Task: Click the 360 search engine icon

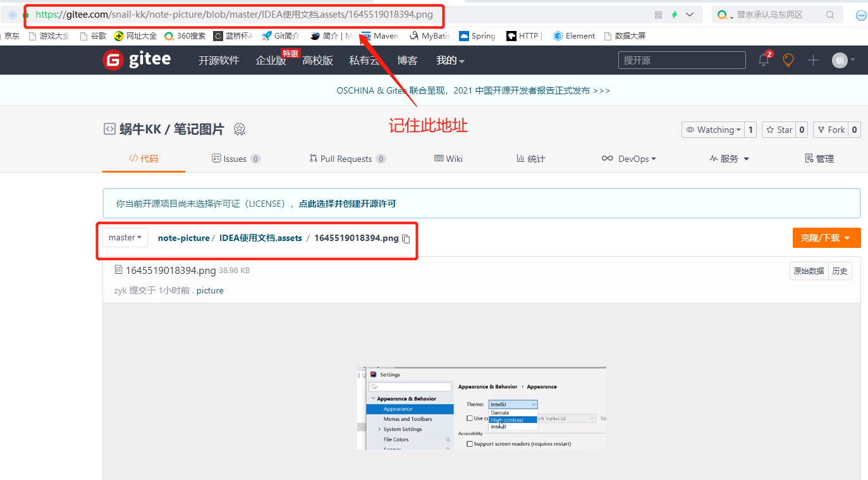Action: [723, 15]
